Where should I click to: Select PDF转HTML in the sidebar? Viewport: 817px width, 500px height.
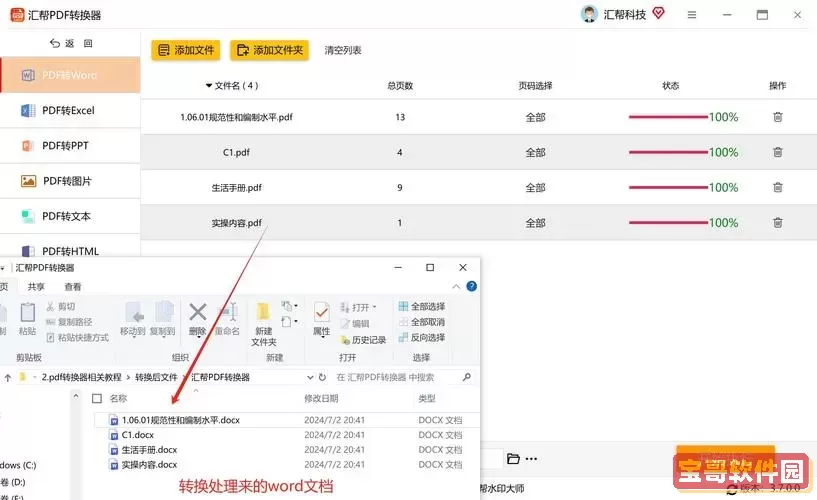click(70, 251)
